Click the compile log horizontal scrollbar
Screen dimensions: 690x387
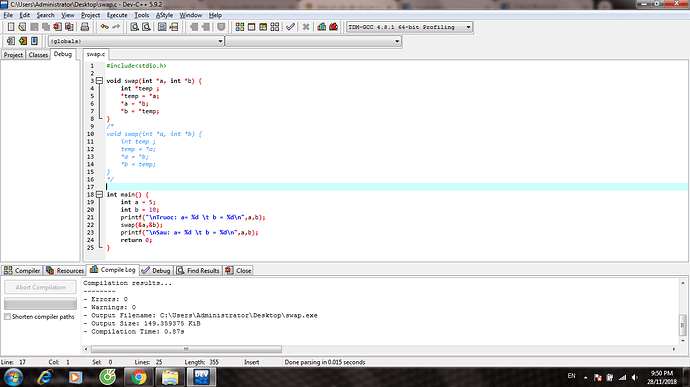pos(186,349)
